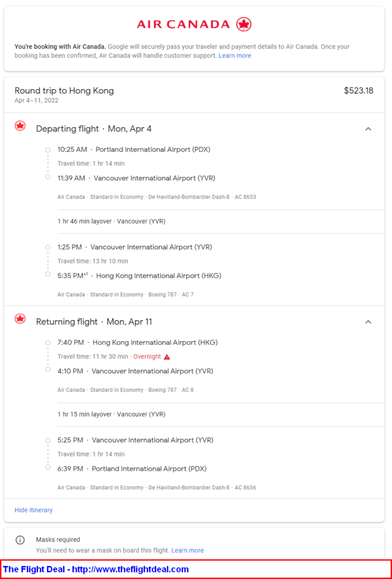Click the red Overnight warning triangle icon
The width and height of the screenshot is (392, 579).
167,357
